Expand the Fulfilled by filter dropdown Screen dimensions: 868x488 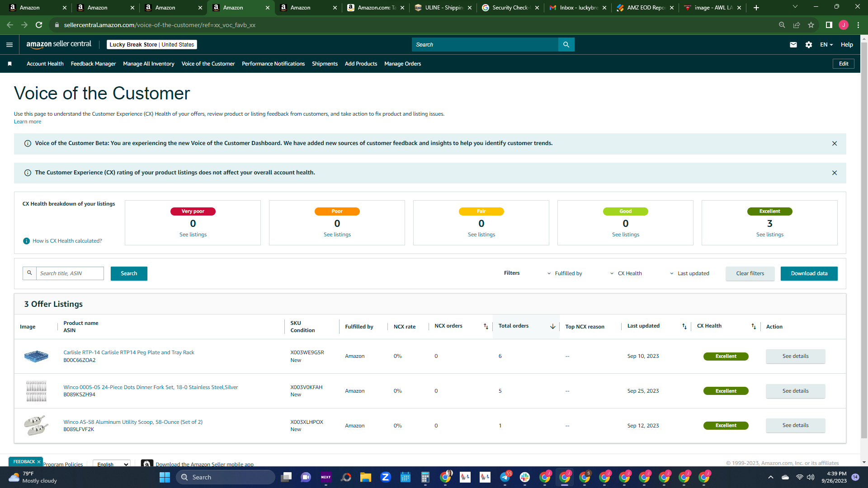(565, 273)
